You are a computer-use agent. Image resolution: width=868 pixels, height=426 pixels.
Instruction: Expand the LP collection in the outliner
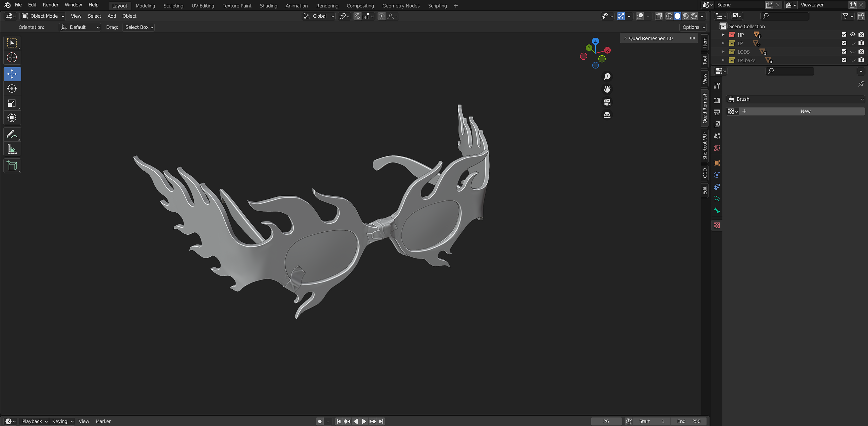pyautogui.click(x=723, y=43)
